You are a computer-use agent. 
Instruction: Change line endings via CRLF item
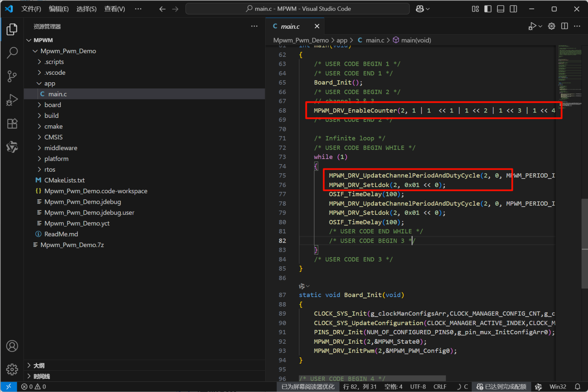click(440, 387)
